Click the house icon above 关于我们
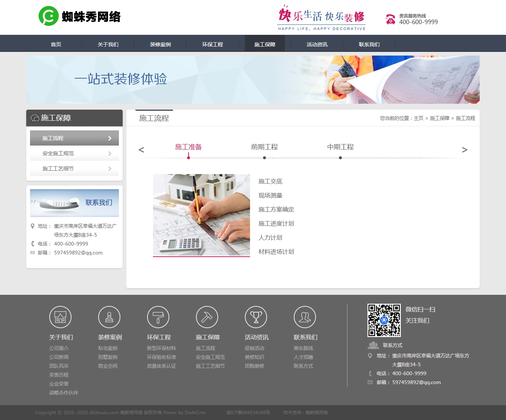The width and height of the screenshot is (506, 420). coord(60,317)
